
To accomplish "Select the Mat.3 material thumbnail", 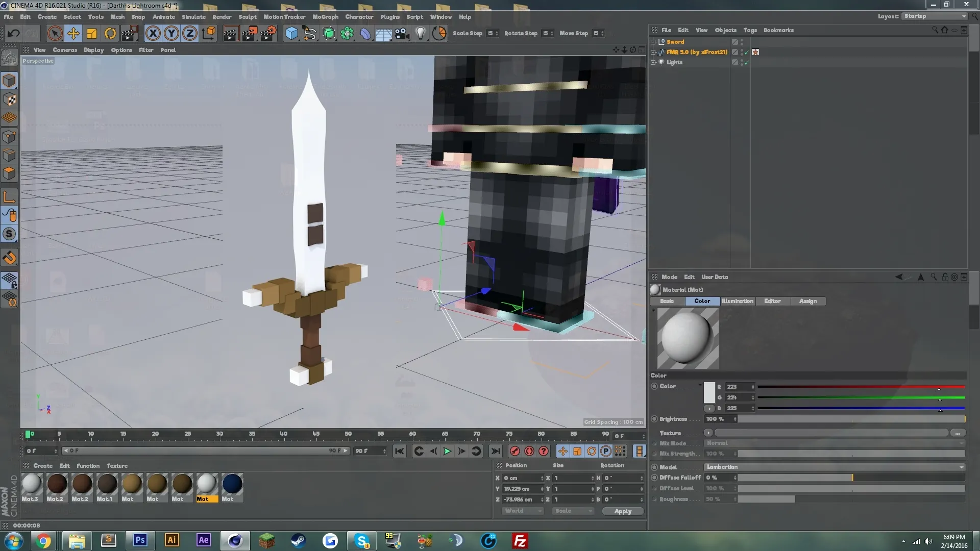I will point(32,488).
